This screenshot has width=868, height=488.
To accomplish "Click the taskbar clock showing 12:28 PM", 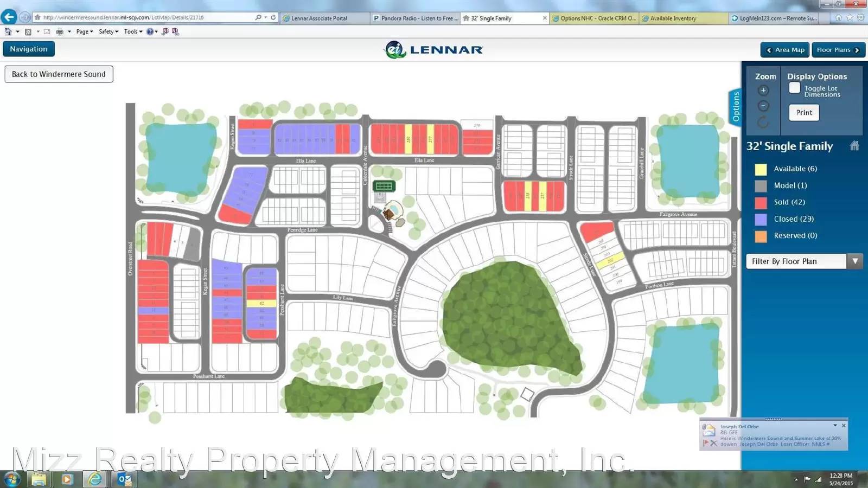I will click(x=841, y=479).
